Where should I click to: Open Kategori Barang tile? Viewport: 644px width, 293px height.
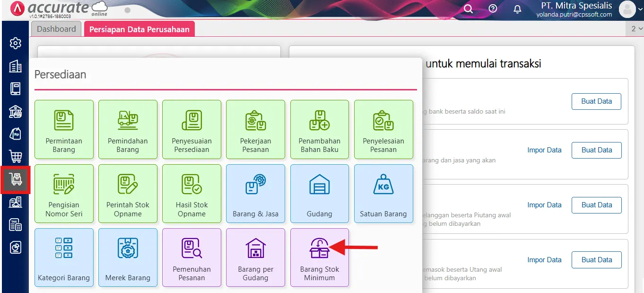[x=64, y=257]
